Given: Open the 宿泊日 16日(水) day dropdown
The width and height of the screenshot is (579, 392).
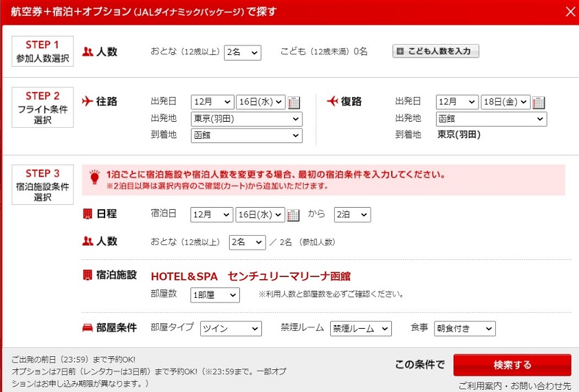Looking at the screenshot, I should pyautogui.click(x=260, y=215).
